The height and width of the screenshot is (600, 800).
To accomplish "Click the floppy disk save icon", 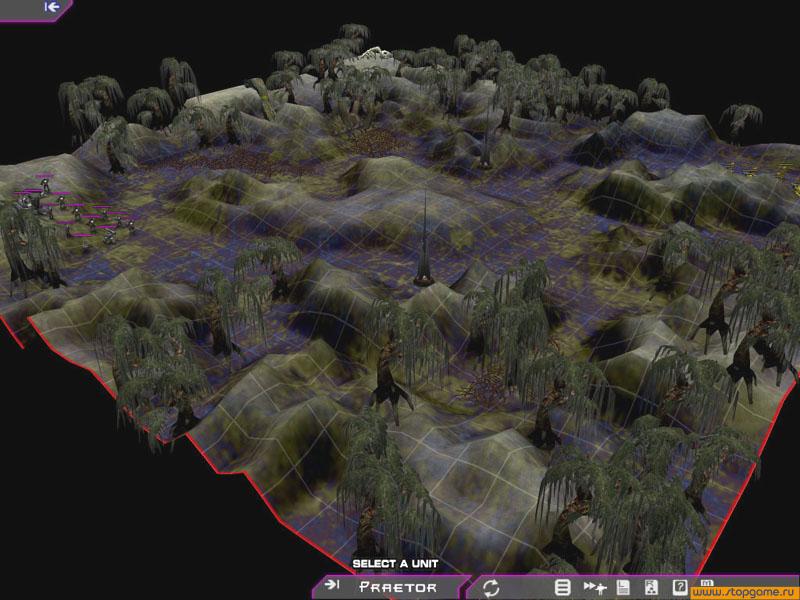I will (x=622, y=587).
